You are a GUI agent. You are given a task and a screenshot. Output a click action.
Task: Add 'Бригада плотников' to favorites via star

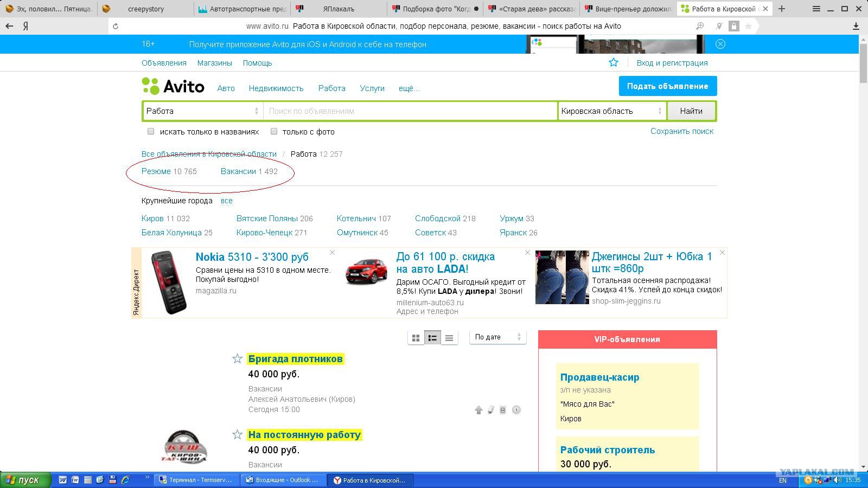pos(237,358)
